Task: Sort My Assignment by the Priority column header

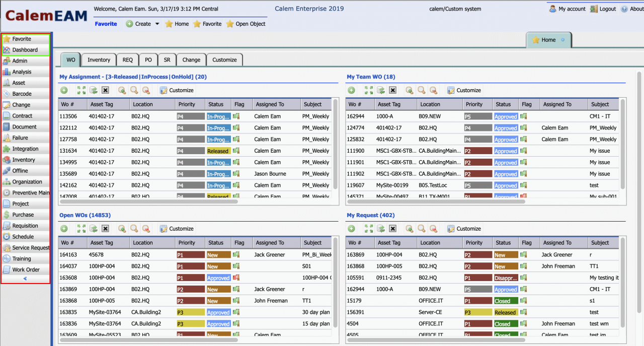Action: (190, 104)
